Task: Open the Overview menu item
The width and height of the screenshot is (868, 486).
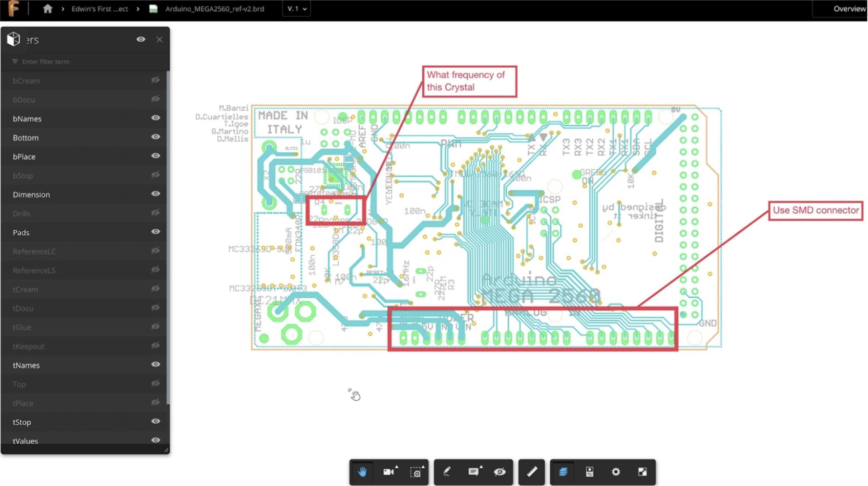Action: (x=850, y=9)
